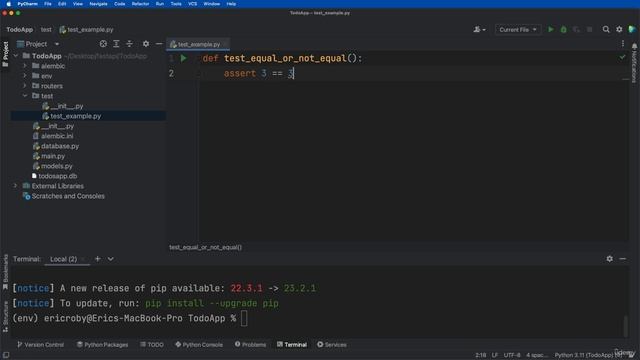
Task: Hide the Terminal panel
Action: [622, 259]
